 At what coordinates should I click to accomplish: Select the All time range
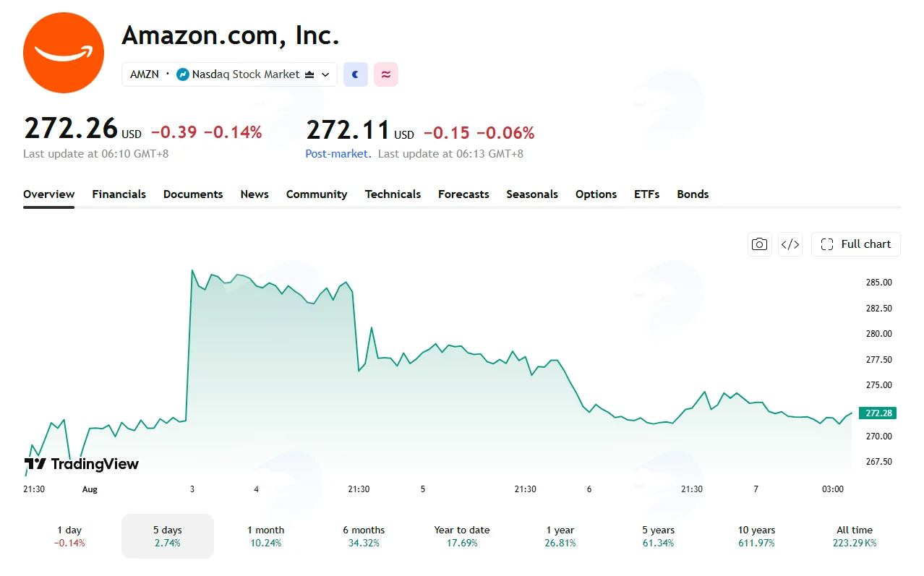click(x=855, y=536)
